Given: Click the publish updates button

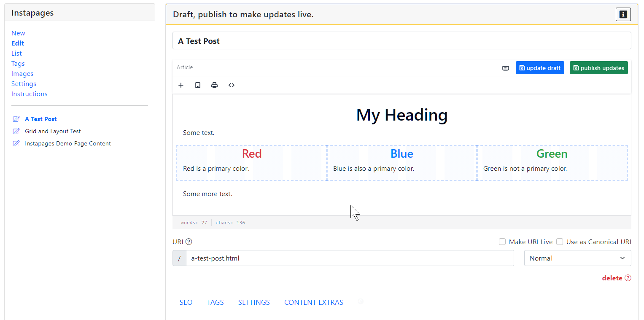Looking at the screenshot, I should tap(598, 68).
